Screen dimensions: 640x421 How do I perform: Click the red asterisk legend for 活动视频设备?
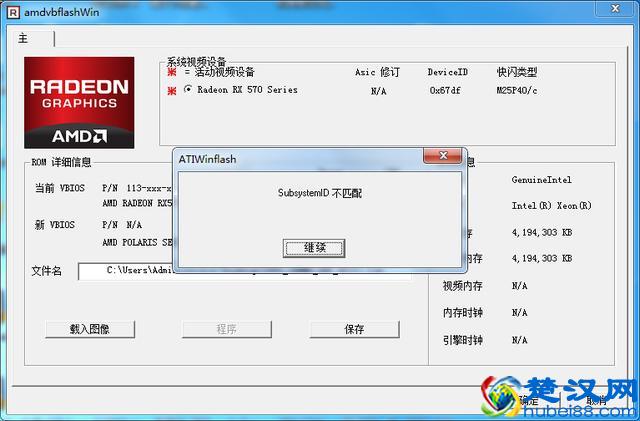click(172, 72)
